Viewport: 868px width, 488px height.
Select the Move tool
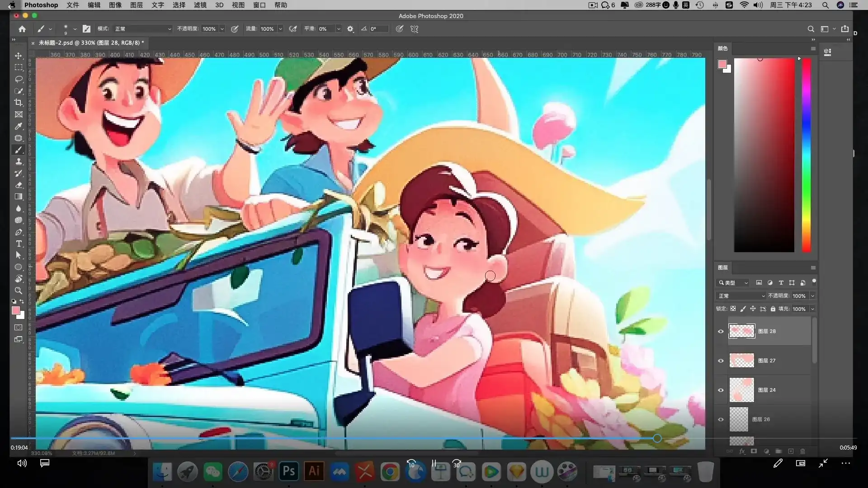[x=19, y=56]
